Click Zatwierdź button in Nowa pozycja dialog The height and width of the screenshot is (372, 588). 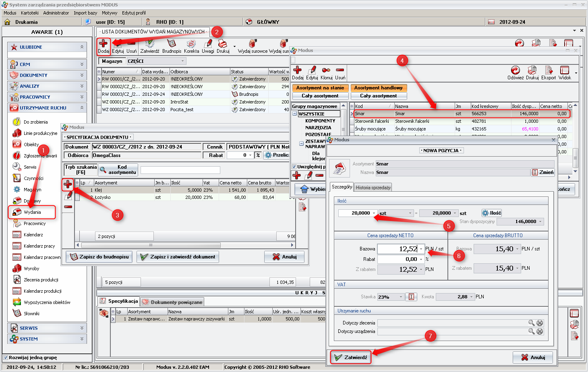[x=350, y=357]
